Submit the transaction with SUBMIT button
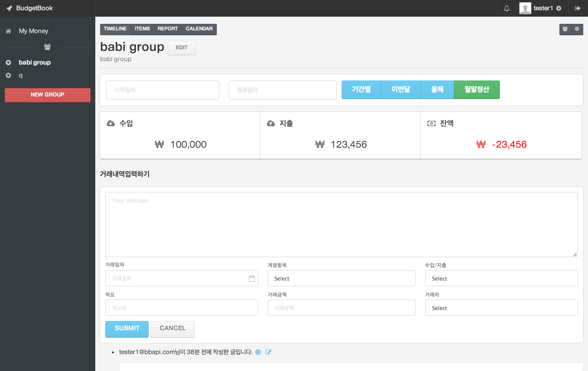The height and width of the screenshot is (371, 588). tap(127, 329)
